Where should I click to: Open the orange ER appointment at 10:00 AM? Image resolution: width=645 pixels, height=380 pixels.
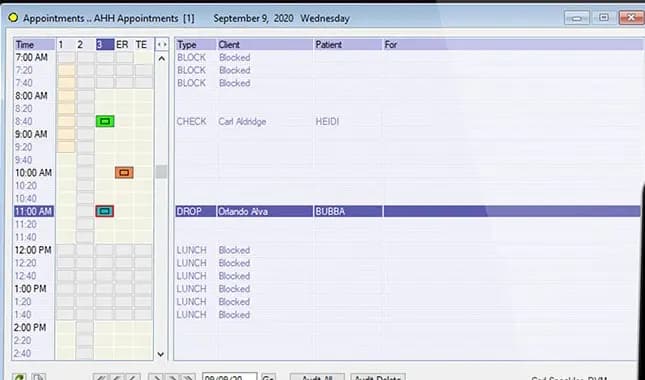[x=124, y=173]
